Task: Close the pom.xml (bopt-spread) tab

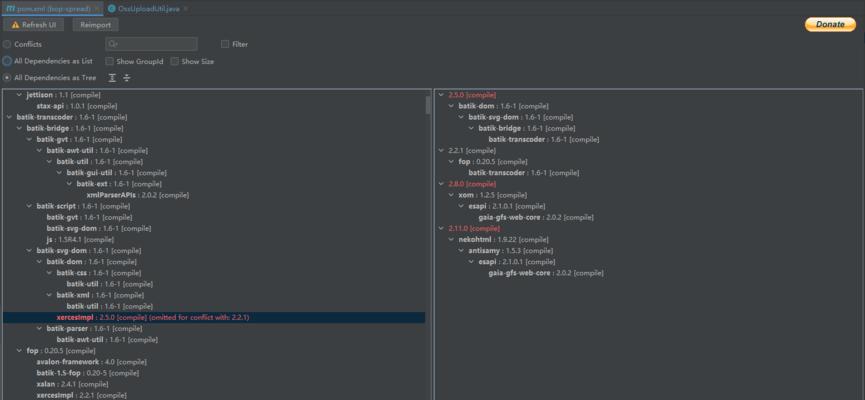Action: [x=98, y=9]
